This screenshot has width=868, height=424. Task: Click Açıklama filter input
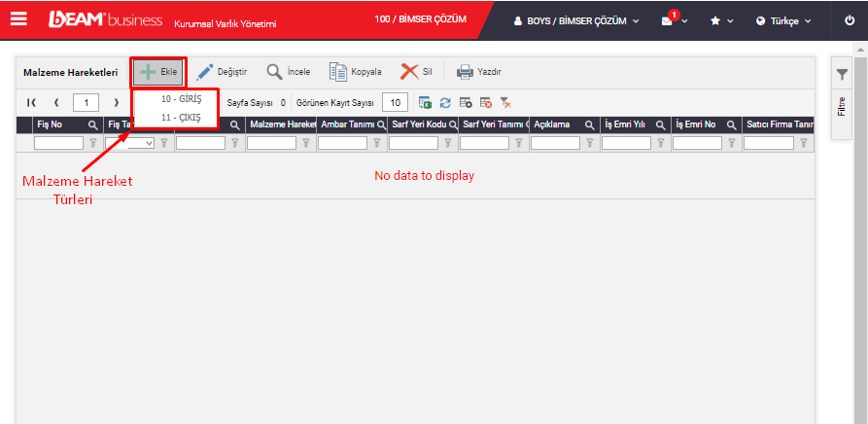555,143
